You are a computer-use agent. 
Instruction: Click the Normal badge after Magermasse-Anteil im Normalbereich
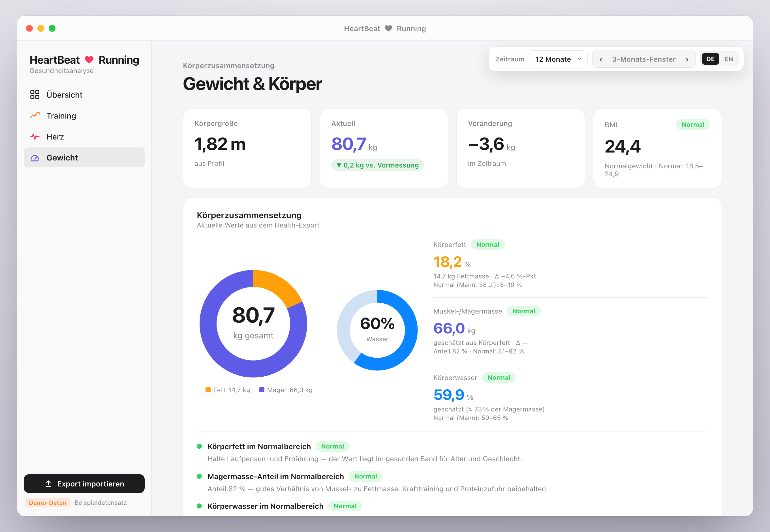coord(365,476)
